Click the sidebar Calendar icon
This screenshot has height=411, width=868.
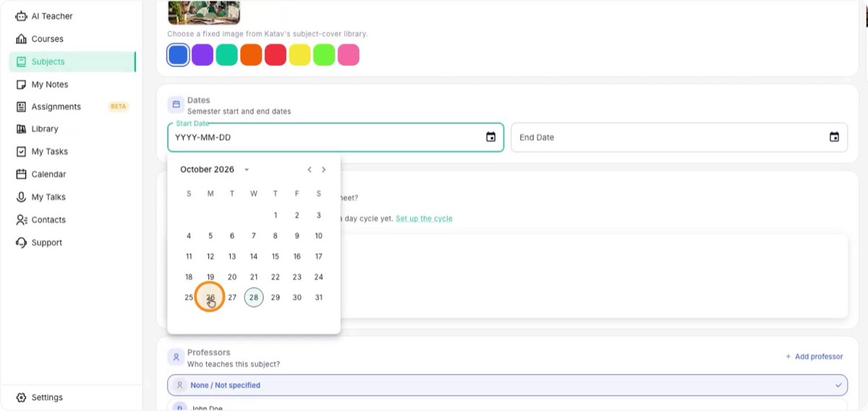tap(21, 174)
